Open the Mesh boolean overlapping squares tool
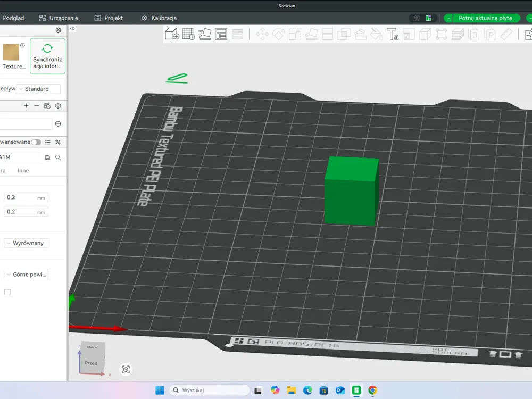The height and width of the screenshot is (399, 532). [344, 34]
